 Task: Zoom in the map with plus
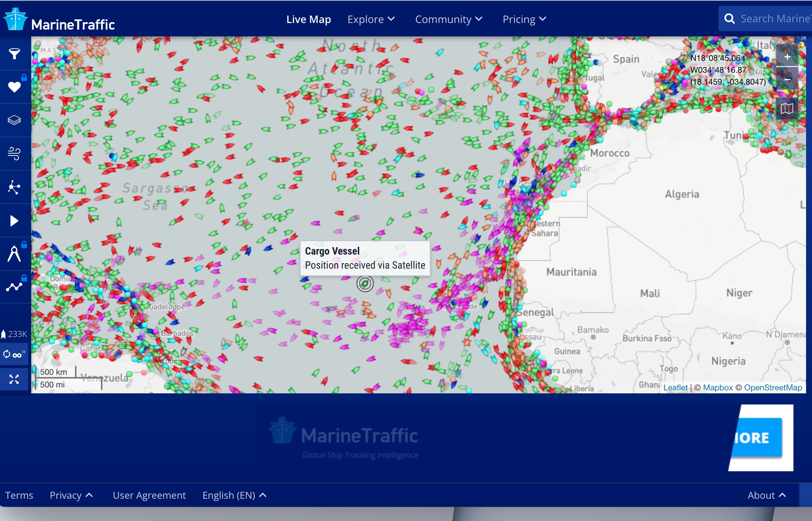coord(787,57)
